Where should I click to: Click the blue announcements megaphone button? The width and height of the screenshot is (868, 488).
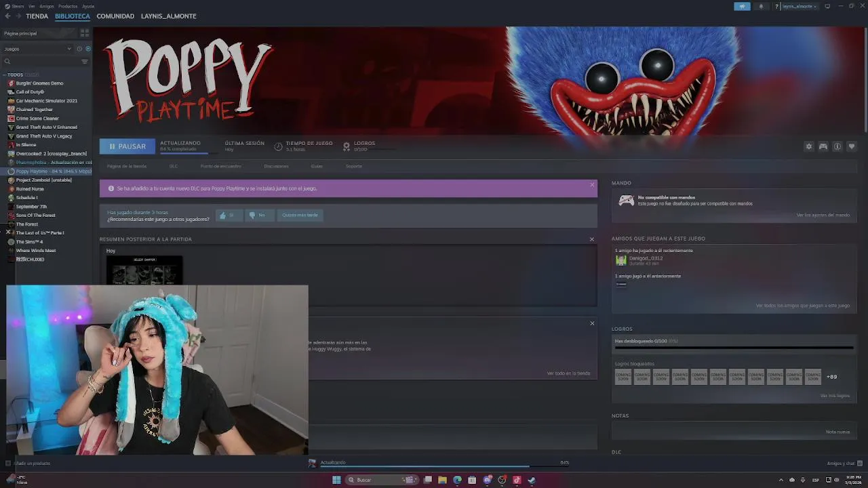tap(742, 6)
